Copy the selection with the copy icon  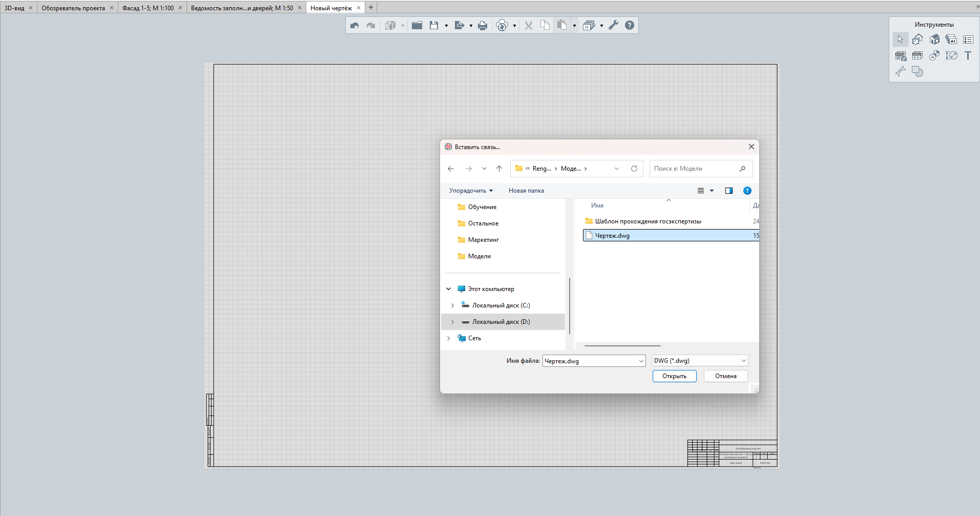tap(545, 25)
